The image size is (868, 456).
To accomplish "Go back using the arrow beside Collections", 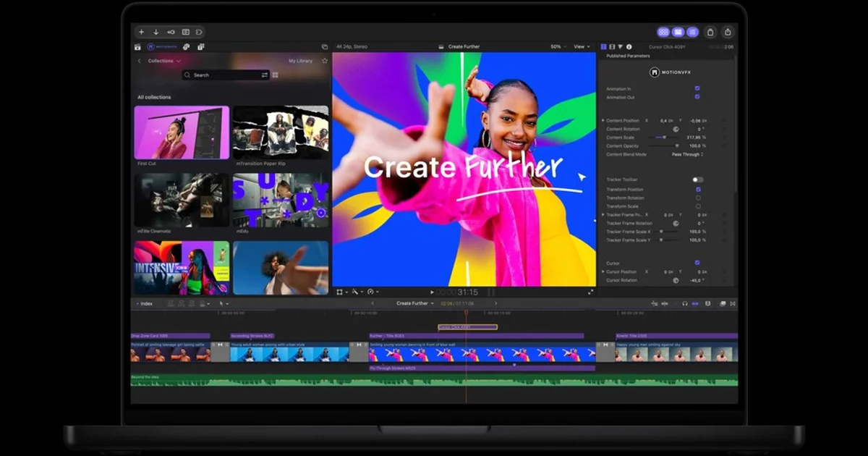I will (140, 61).
